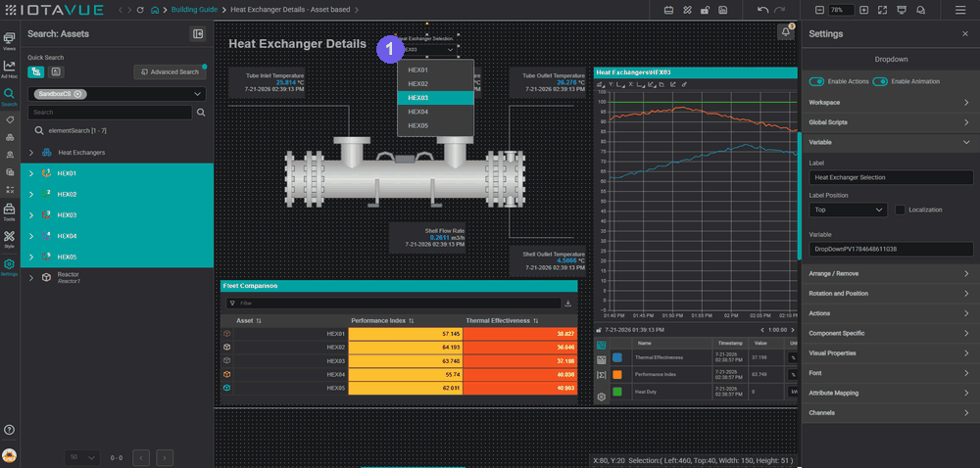
Task: Select the asset tree quick search mode icon
Action: 35,71
